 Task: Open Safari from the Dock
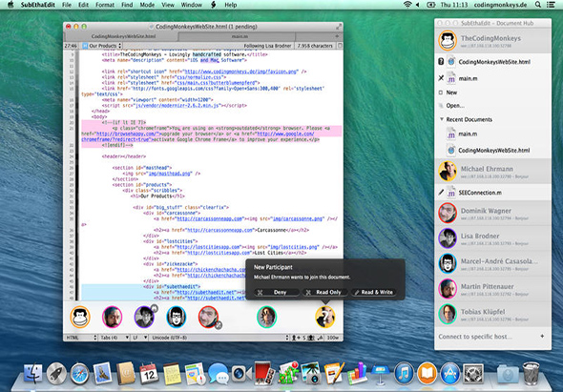[x=79, y=373]
